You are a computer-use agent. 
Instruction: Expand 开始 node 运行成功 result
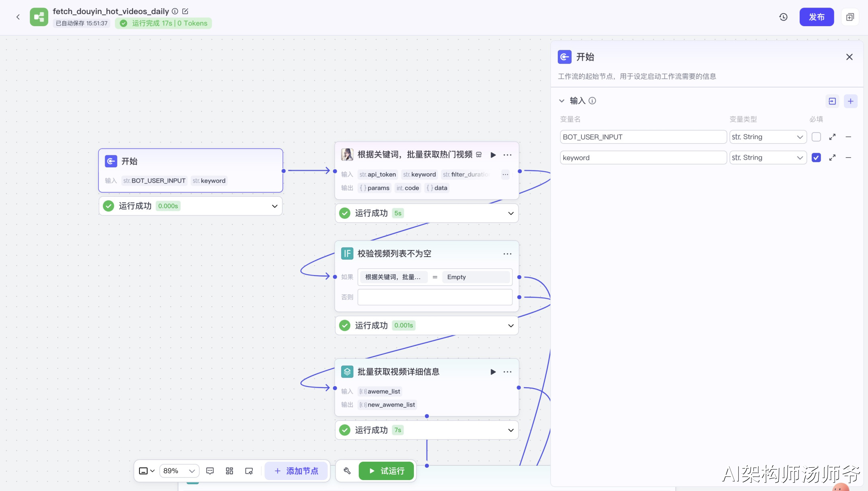(x=274, y=206)
